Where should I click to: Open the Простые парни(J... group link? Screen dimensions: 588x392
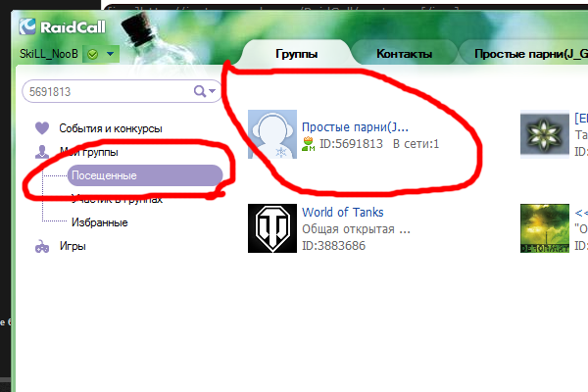(x=355, y=127)
